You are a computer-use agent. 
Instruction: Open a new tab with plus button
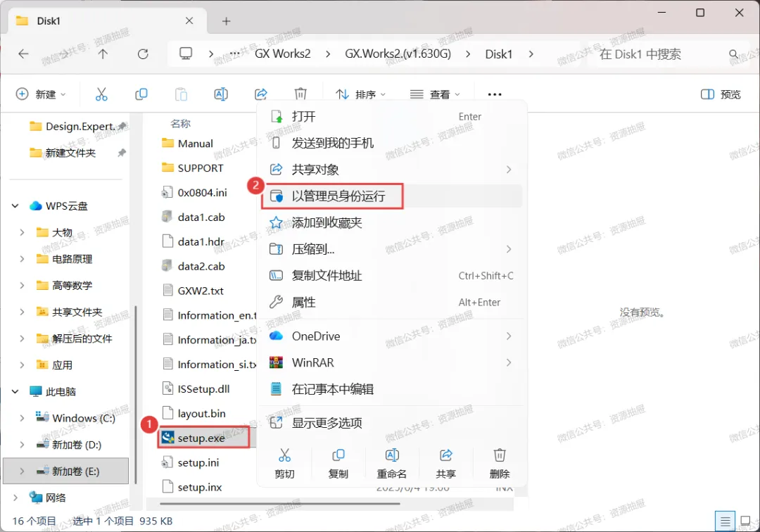point(227,21)
